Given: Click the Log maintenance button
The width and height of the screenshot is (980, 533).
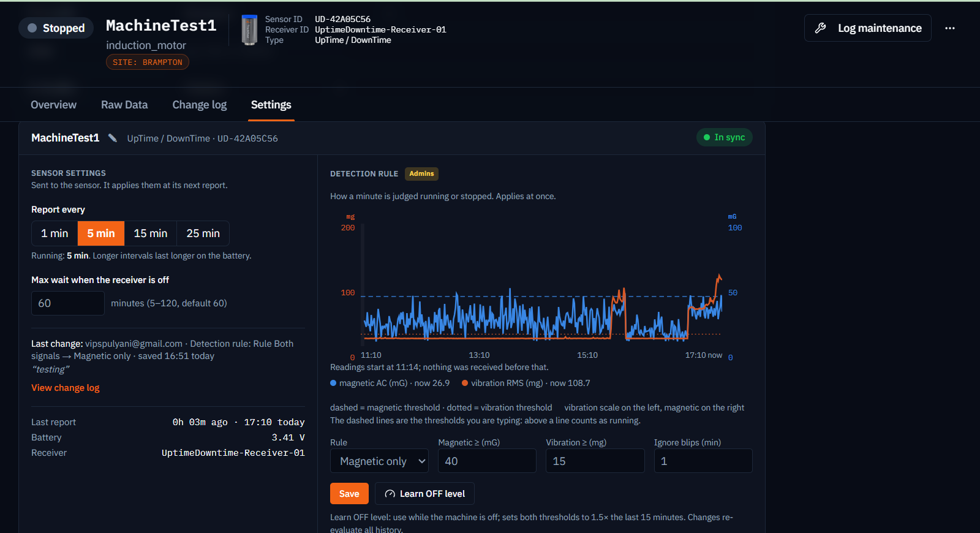Looking at the screenshot, I should [x=868, y=28].
